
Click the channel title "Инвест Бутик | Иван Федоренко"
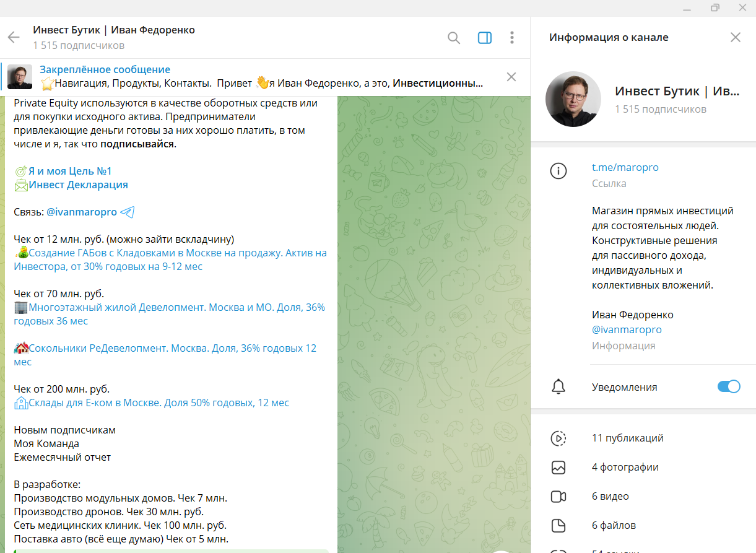[114, 30]
